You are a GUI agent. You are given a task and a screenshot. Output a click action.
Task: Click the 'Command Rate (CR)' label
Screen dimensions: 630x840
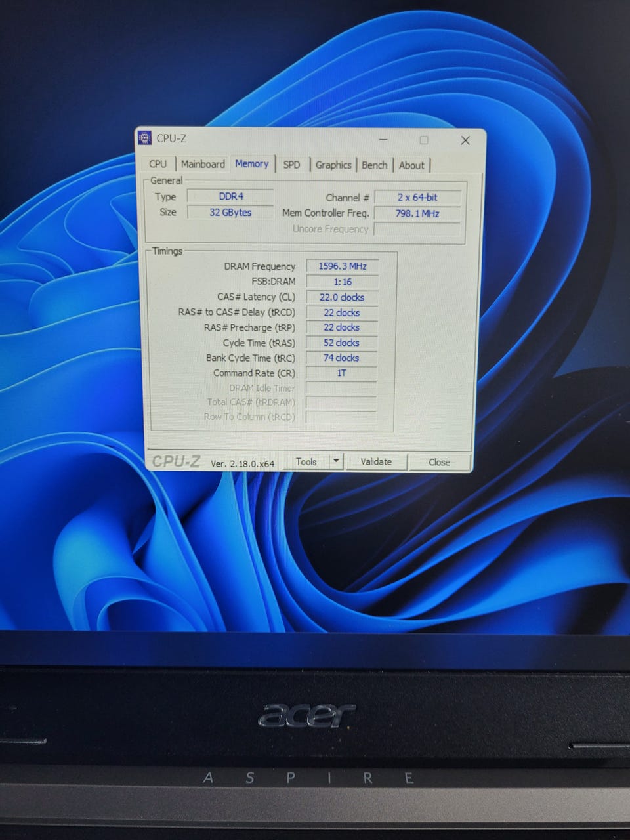point(254,373)
